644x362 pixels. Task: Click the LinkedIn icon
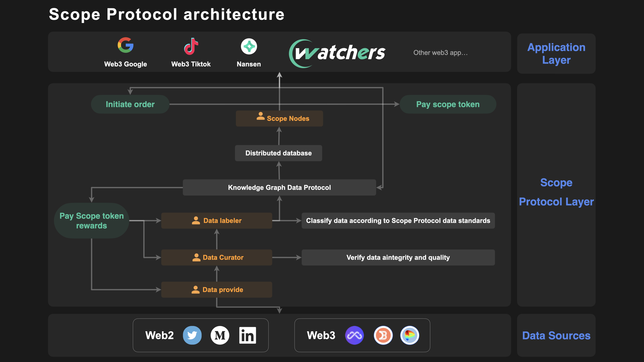[x=248, y=335]
